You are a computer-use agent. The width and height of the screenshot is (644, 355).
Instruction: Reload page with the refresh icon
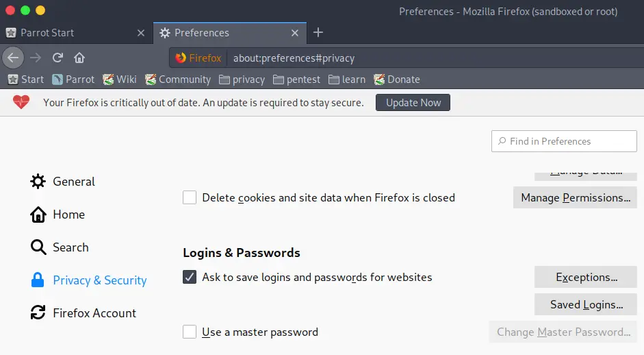[57, 58]
